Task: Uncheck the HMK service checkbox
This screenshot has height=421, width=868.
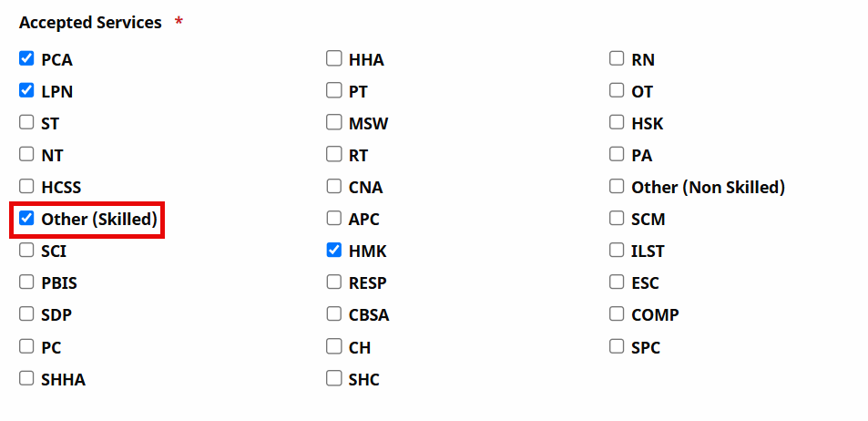Action: tap(334, 251)
